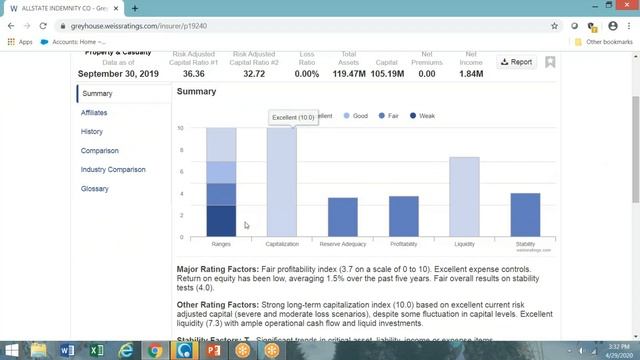The height and width of the screenshot is (360, 640).
Task: Open the Industry Comparison section
Action: point(113,169)
